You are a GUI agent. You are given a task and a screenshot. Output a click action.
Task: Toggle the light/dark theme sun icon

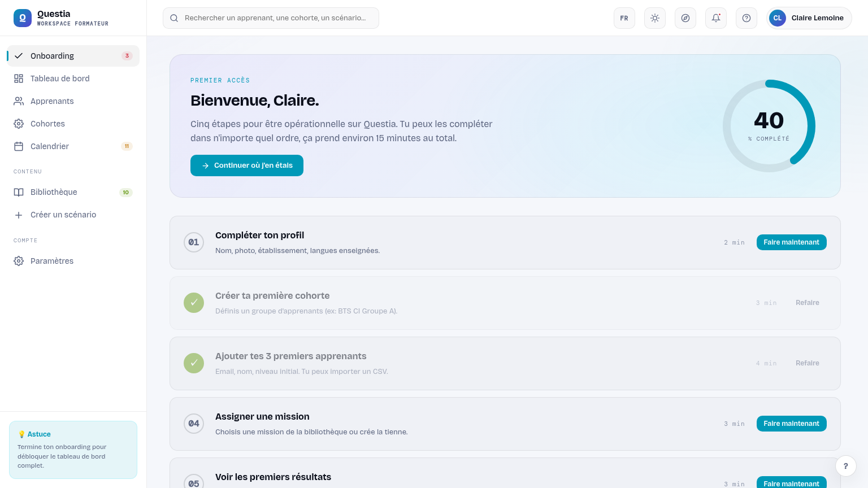(655, 18)
